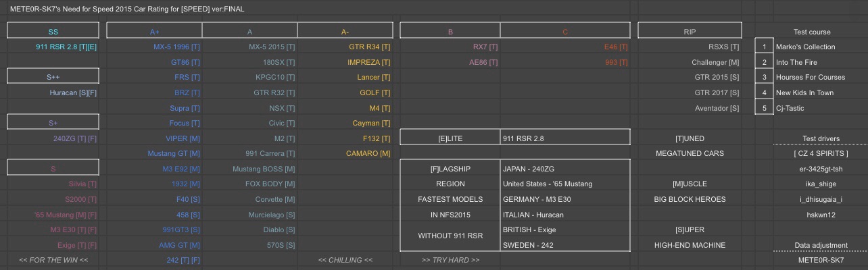Screen dimensions: 868x270
Task: Select the 'RSXS [T]' cell
Action: (x=690, y=47)
